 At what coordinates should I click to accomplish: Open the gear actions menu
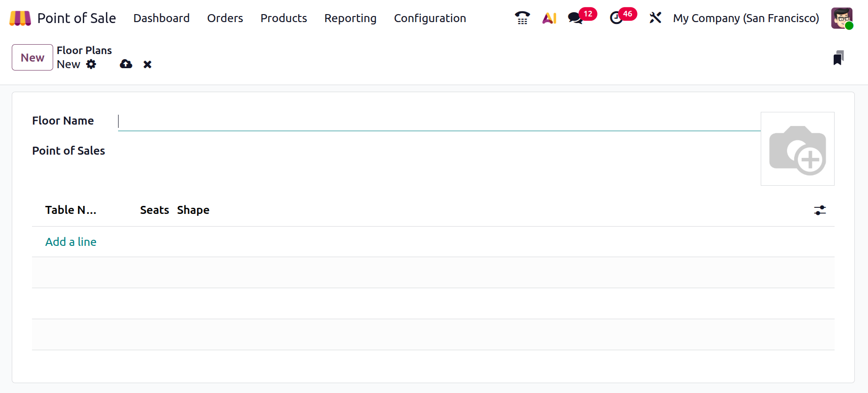pyautogui.click(x=91, y=64)
